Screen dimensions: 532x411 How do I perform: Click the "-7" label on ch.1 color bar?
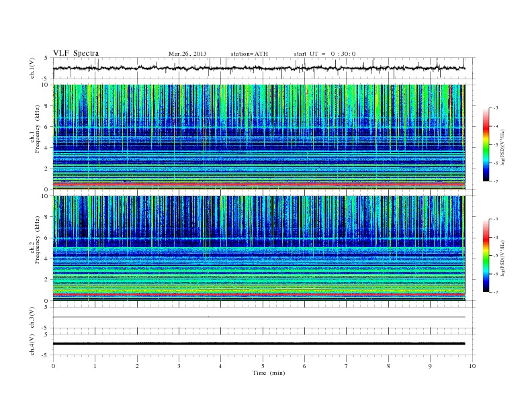(x=496, y=181)
